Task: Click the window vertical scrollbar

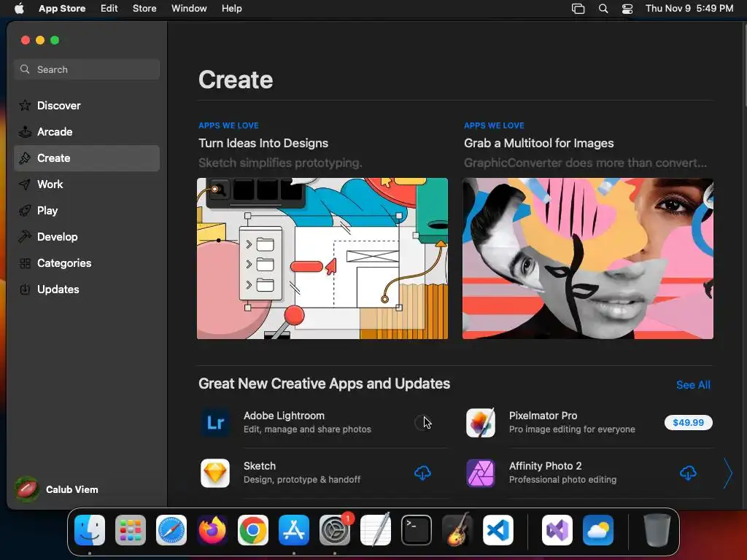Action: pyautogui.click(x=744, y=64)
